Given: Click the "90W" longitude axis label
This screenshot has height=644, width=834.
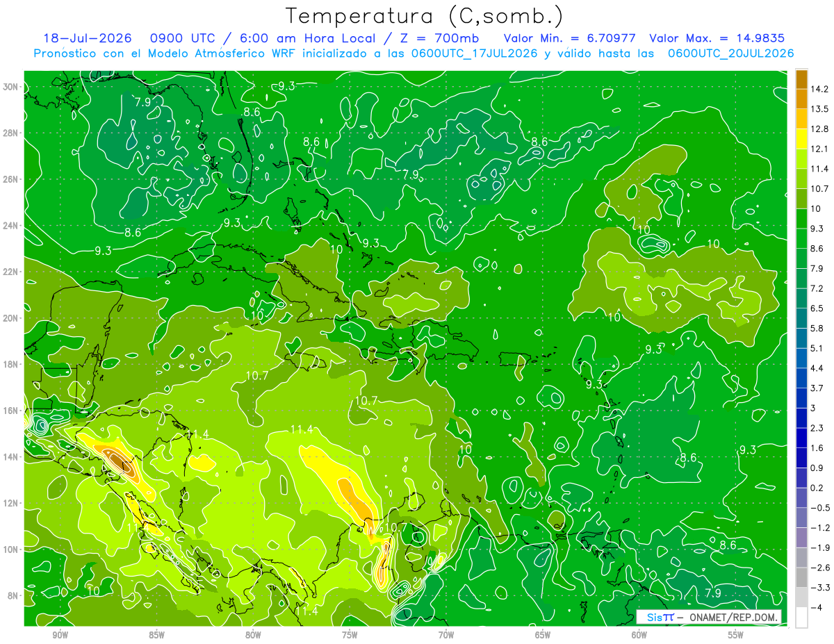Looking at the screenshot, I should coord(60,635).
